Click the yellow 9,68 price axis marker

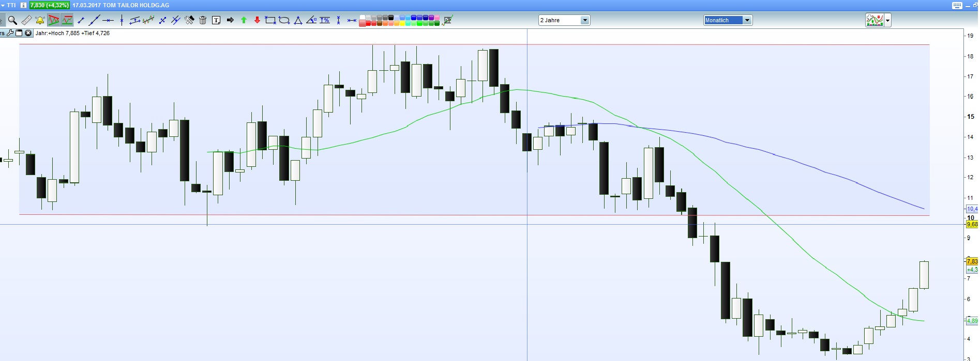972,225
